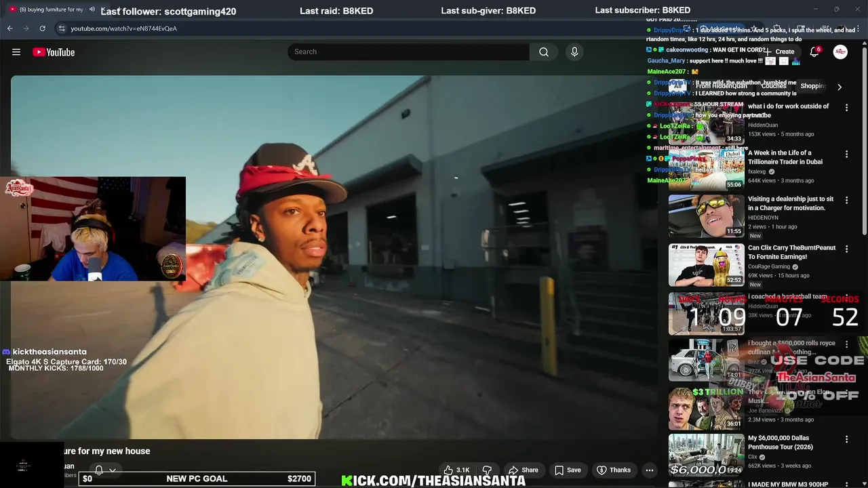Click thumbnail with 52:52 duration

click(706, 264)
